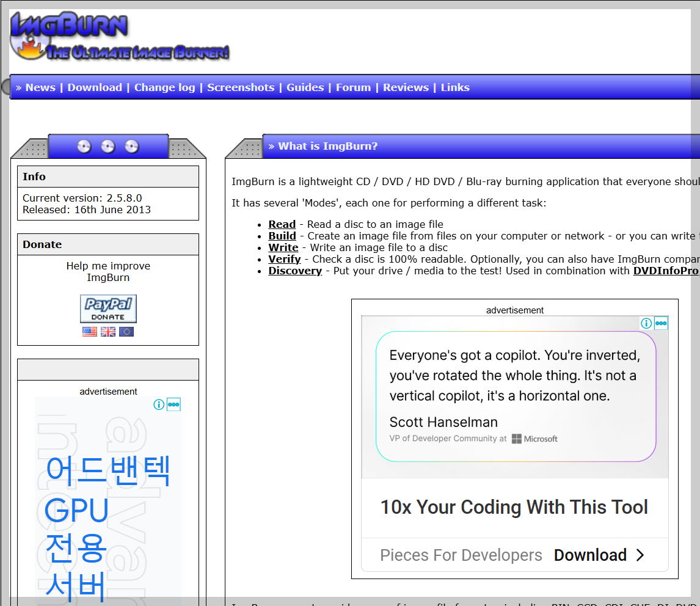Open the Discovery mode link
The width and height of the screenshot is (700, 606).
pos(295,271)
